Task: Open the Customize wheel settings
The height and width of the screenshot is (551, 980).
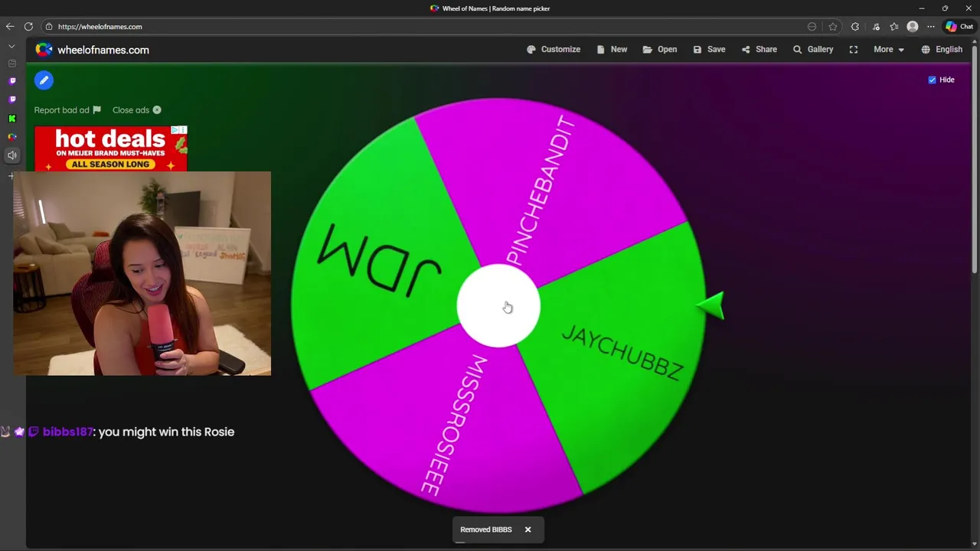Action: click(x=554, y=50)
